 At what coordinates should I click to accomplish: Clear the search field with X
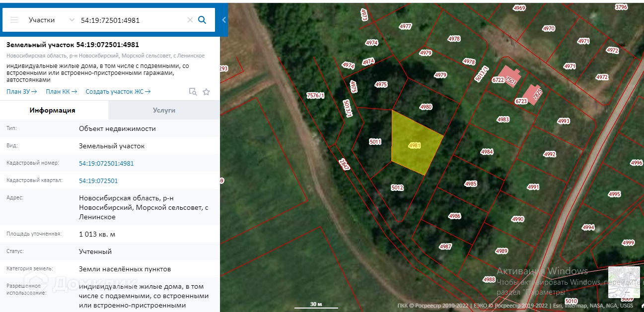190,20
